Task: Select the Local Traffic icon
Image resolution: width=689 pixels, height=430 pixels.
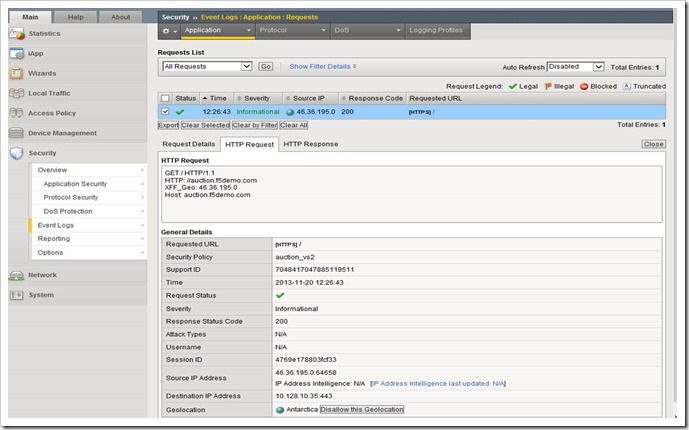Action: pyautogui.click(x=15, y=93)
